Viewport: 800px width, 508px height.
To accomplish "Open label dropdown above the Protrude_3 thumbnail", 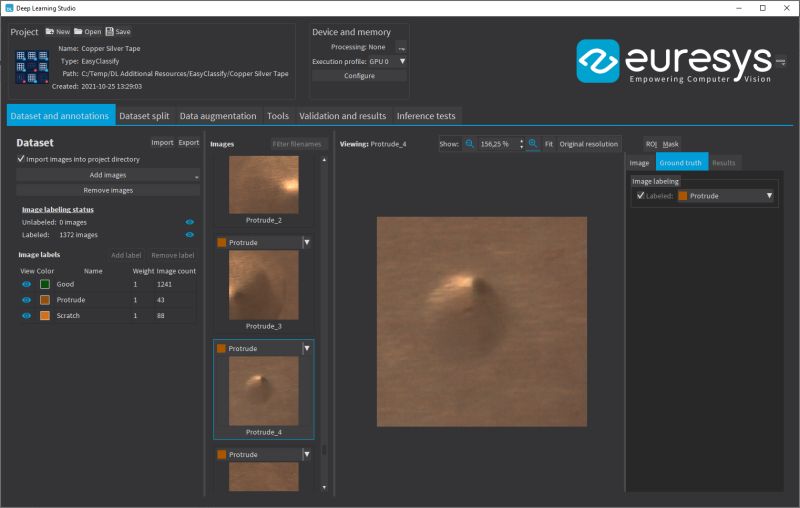I will [x=307, y=242].
